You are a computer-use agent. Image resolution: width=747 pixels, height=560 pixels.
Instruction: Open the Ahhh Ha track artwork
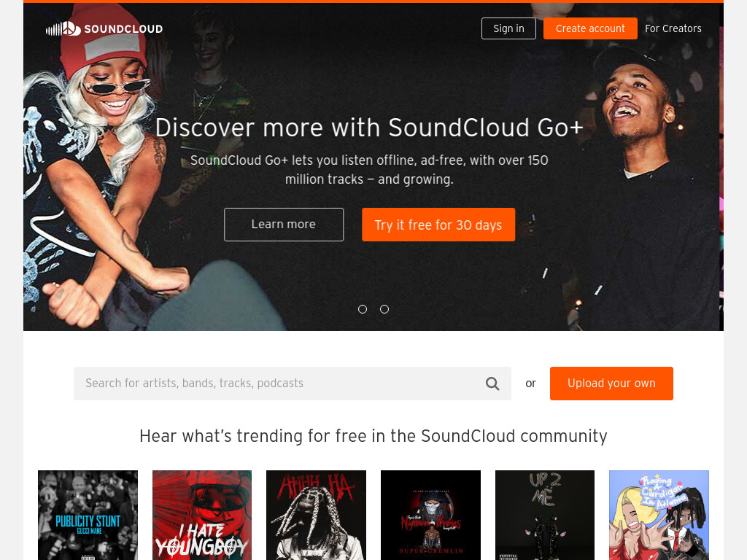coord(317,516)
